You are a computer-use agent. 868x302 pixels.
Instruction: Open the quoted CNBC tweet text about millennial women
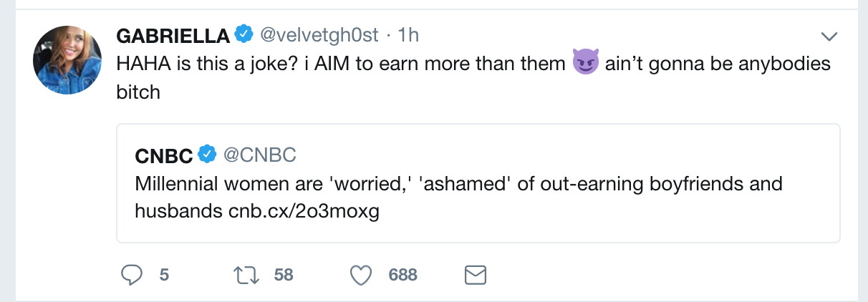[458, 184]
